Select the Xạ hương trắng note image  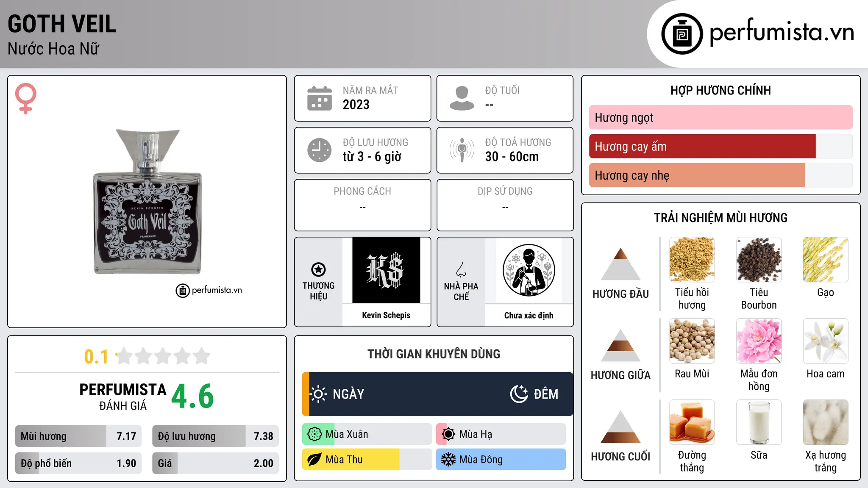(x=826, y=422)
